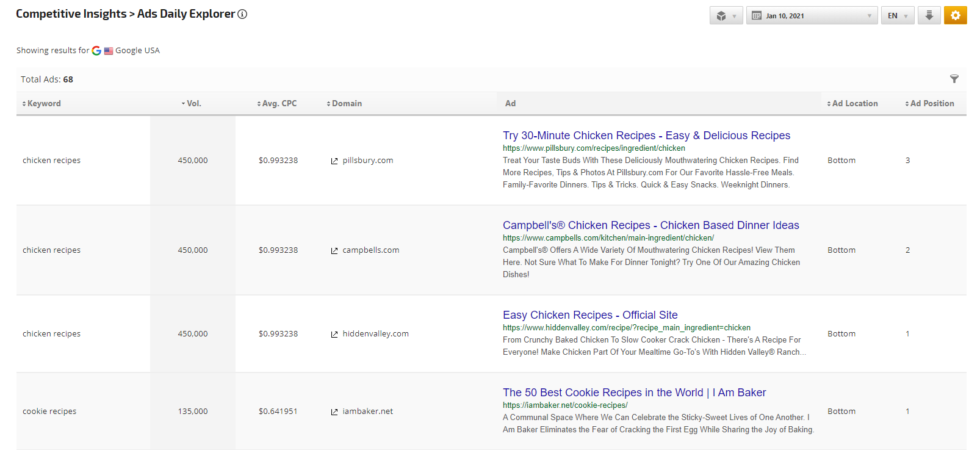Open the Try 30-Minute Chicken Recipes ad title
The width and height of the screenshot is (980, 450).
coord(646,136)
